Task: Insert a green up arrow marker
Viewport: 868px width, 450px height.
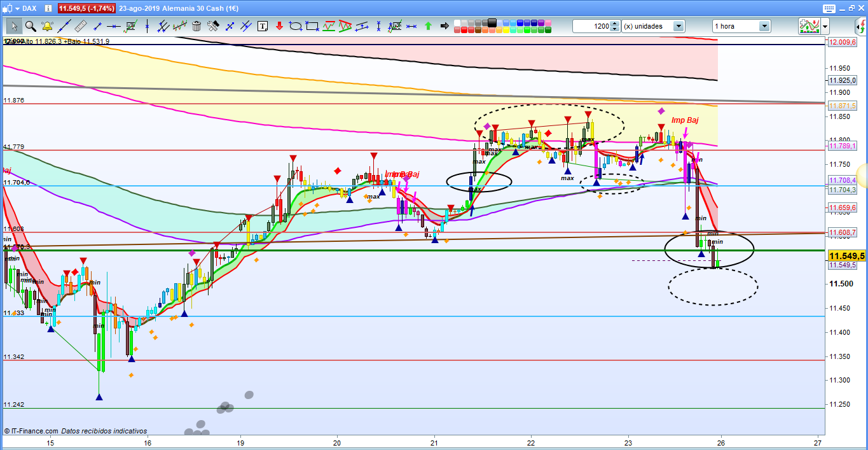Action: coord(428,26)
